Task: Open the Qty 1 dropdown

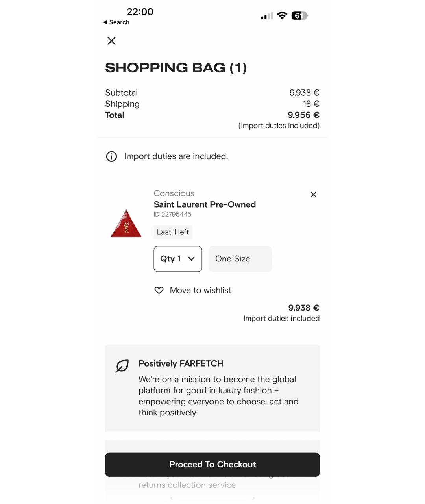Action: point(177,259)
